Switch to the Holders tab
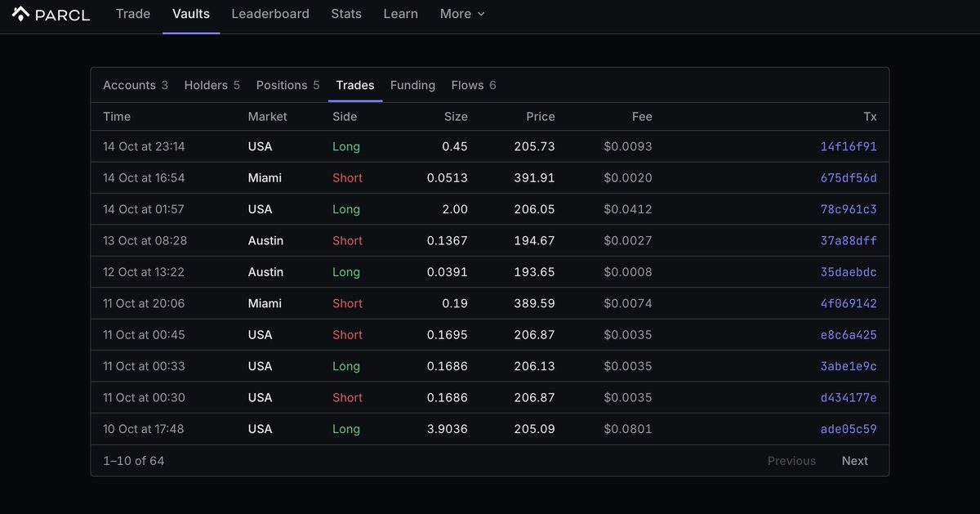Image resolution: width=980 pixels, height=514 pixels. (x=212, y=85)
